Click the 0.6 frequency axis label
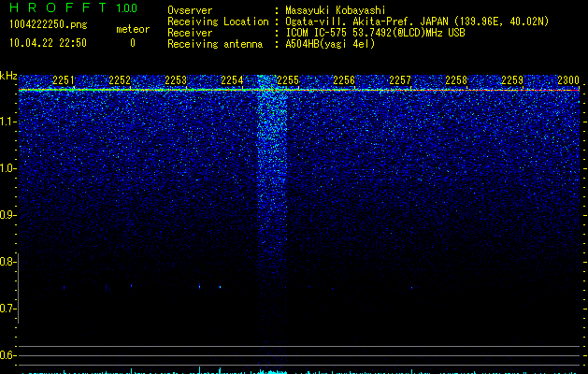Viewport: 588px width, 374px height. point(7,355)
